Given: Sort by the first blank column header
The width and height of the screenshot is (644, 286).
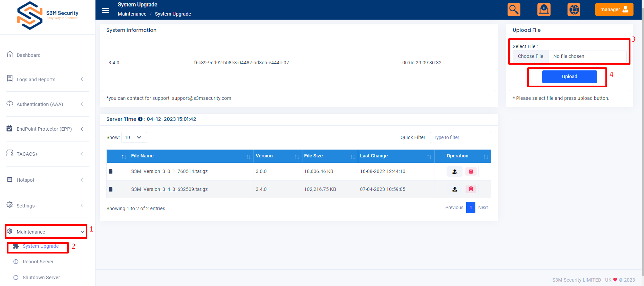Looking at the screenshot, I should [117, 156].
